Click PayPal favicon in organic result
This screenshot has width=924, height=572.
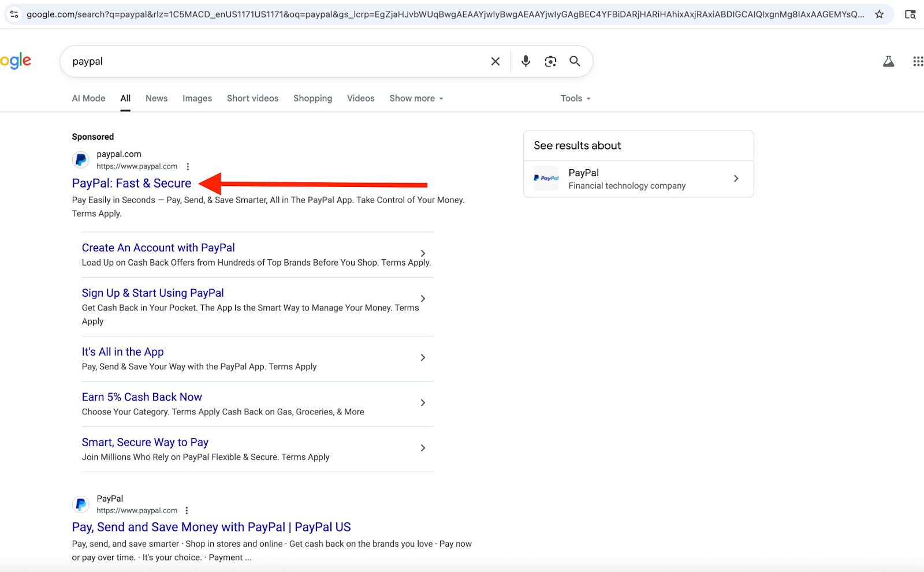(81, 504)
